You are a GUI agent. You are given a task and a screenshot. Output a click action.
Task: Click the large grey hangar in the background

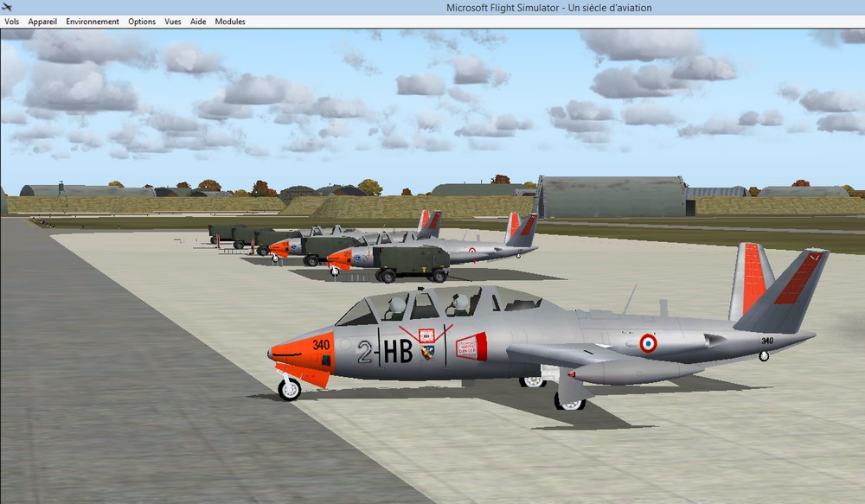(x=612, y=197)
